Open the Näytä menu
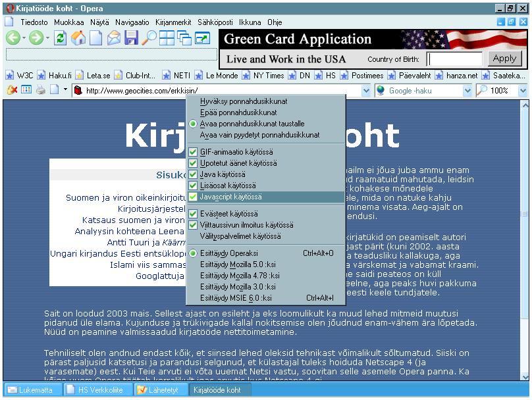The height and width of the screenshot is (400, 532). [x=99, y=22]
